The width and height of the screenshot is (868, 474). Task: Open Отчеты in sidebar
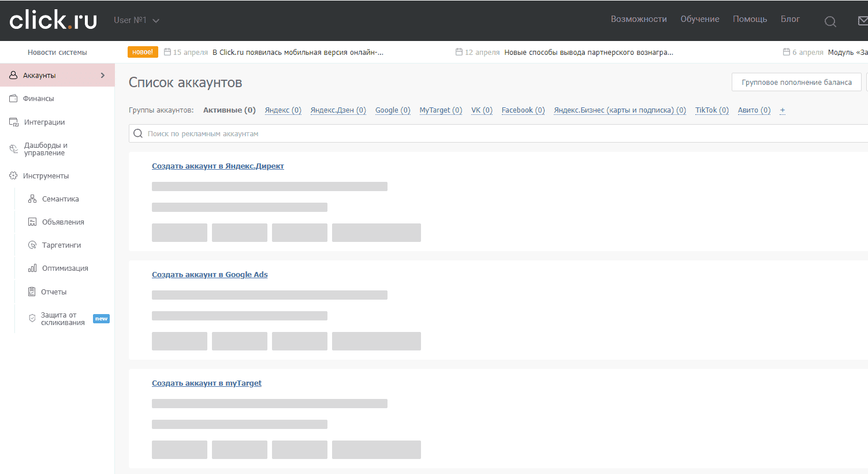(54, 292)
